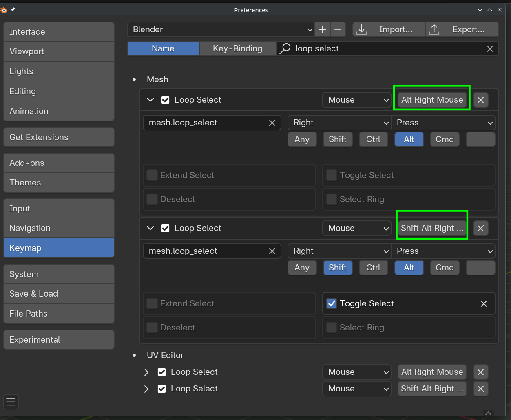Clear the loop select search text
Image resolution: width=511 pixels, height=420 pixels.
pyautogui.click(x=490, y=48)
